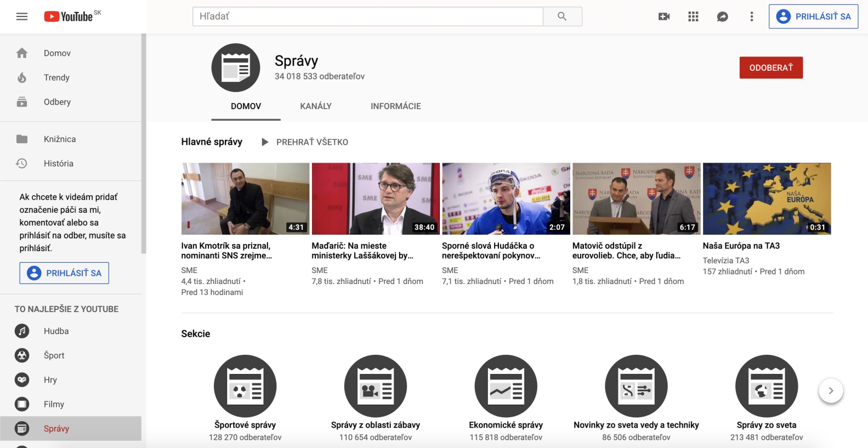The width and height of the screenshot is (868, 448).
Task: Open the 0:31 Europe map thumbnail
Action: pyautogui.click(x=767, y=199)
